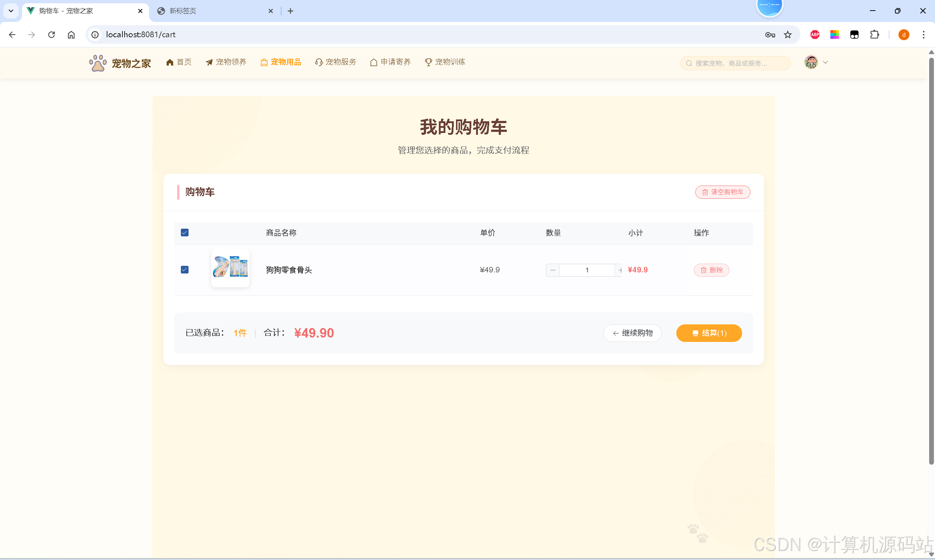
Task: Go back in browser history
Action: click(12, 35)
